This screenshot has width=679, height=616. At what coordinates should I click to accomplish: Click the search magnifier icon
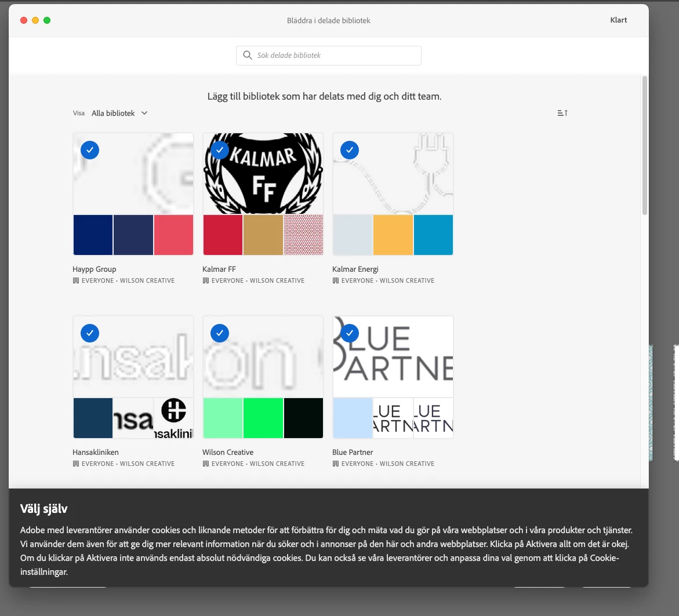[247, 55]
